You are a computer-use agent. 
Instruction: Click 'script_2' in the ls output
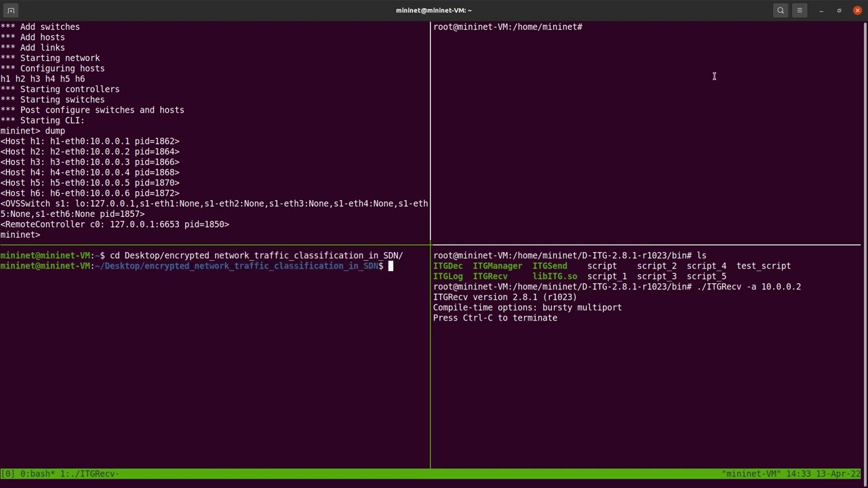656,266
